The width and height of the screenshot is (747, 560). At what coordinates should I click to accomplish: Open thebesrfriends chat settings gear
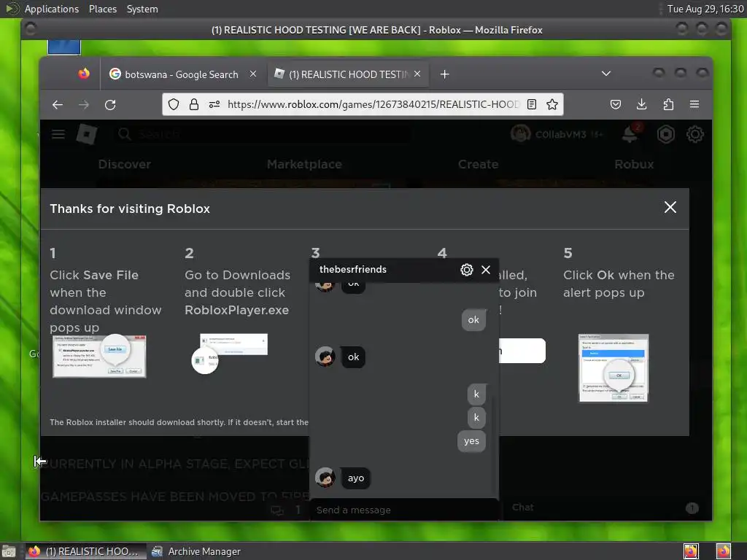[x=467, y=270]
